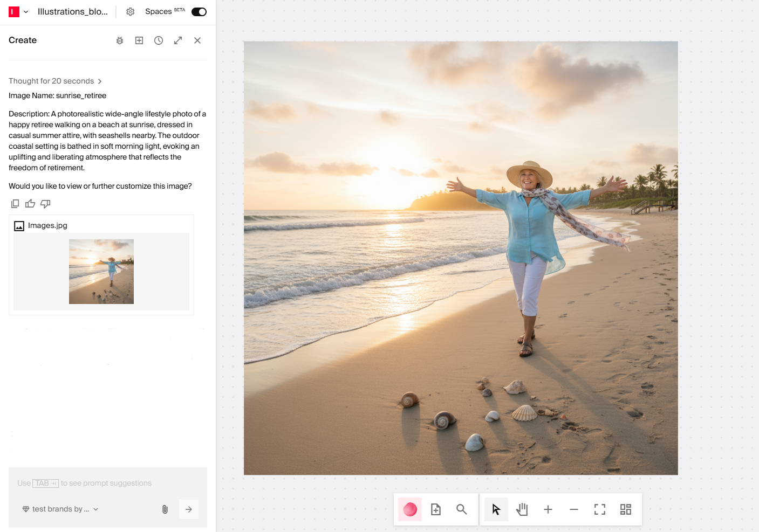Give the response a thumbs down

point(45,204)
